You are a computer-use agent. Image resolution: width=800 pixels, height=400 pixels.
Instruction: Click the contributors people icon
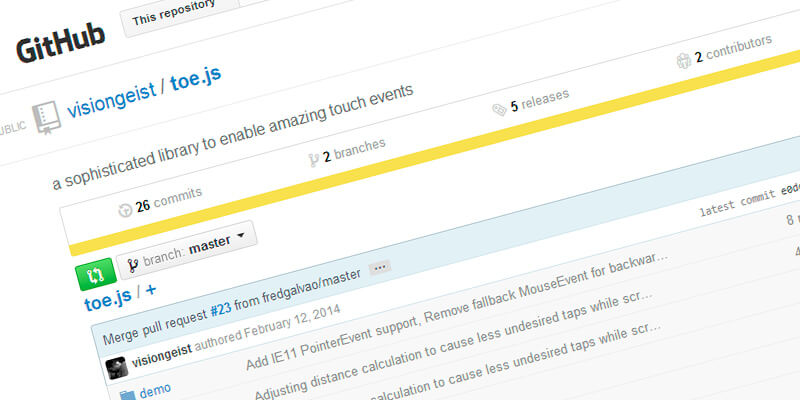pos(684,59)
